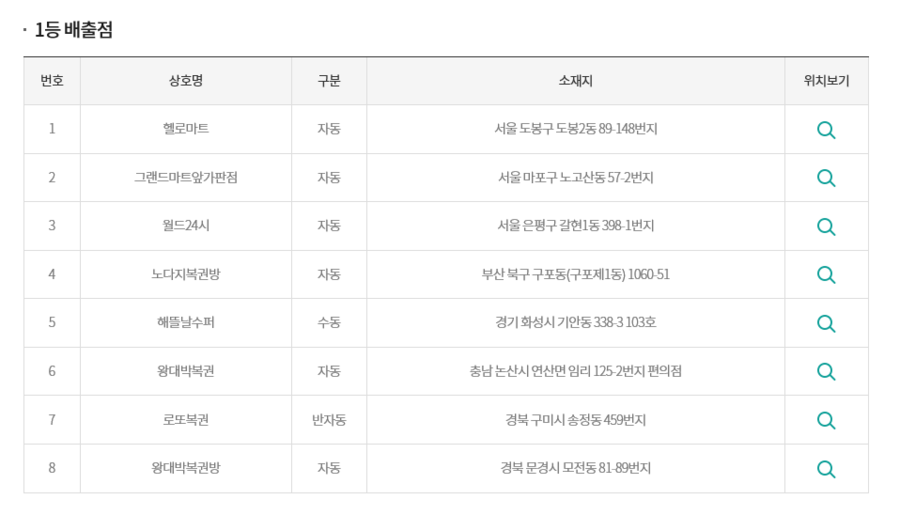Click the 1등 배출점 heading
900x515 pixels.
[73, 30]
